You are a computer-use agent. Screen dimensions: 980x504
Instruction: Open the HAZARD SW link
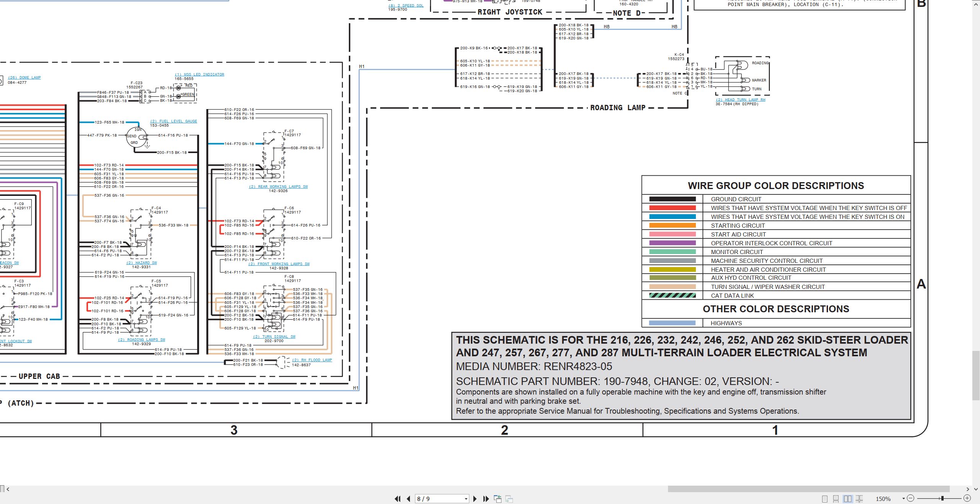click(142, 263)
